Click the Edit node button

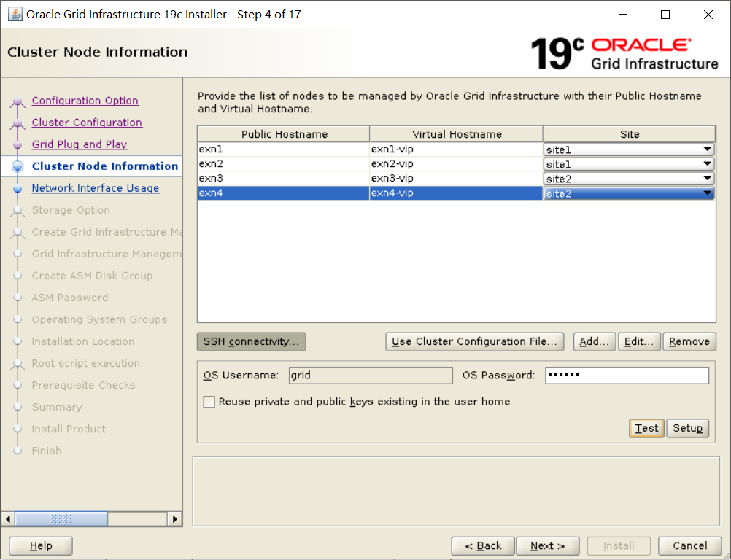click(639, 341)
